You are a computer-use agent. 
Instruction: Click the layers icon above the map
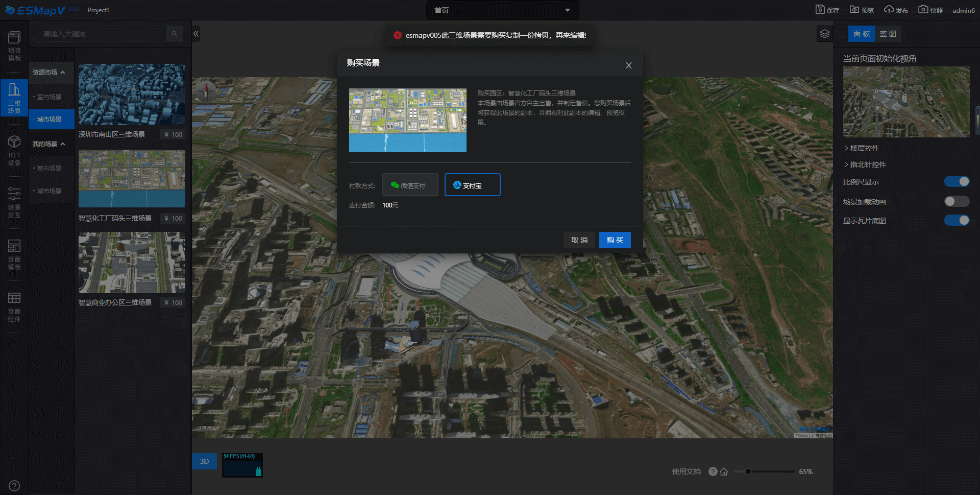(825, 34)
